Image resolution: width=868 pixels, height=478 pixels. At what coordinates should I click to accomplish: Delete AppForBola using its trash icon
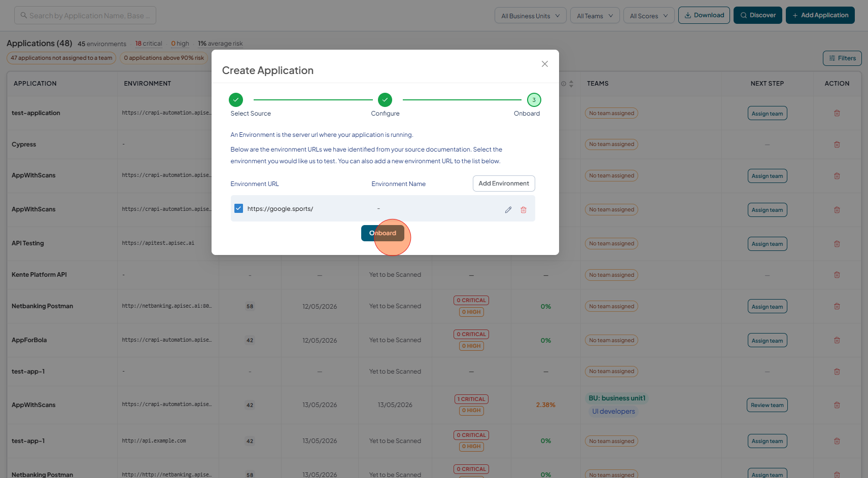[x=837, y=340]
